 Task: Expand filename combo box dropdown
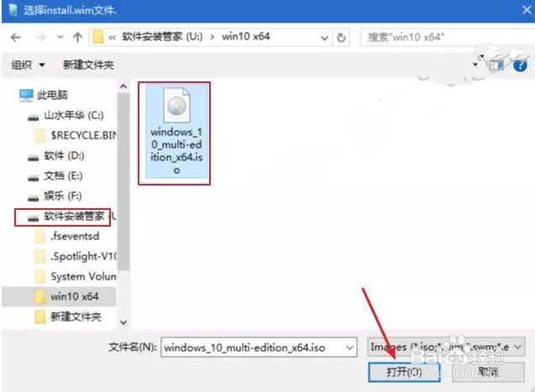click(349, 348)
